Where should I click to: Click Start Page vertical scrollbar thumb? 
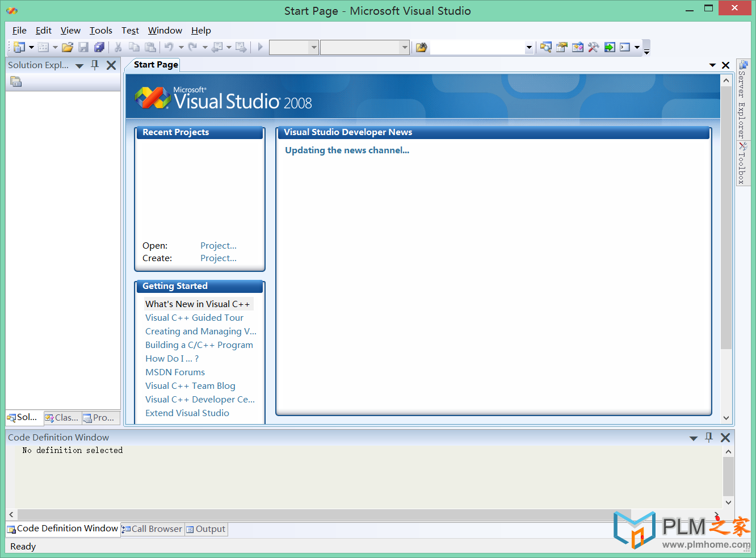726,218
